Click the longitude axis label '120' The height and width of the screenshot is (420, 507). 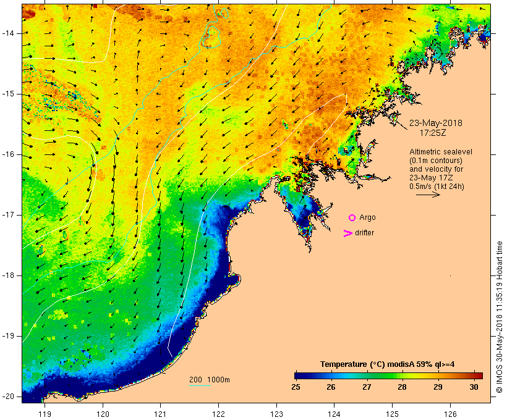(x=103, y=414)
